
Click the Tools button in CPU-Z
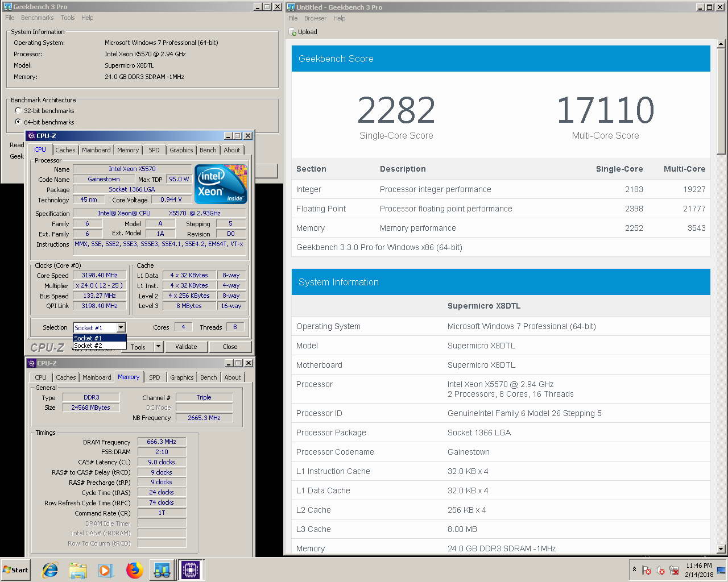click(138, 347)
